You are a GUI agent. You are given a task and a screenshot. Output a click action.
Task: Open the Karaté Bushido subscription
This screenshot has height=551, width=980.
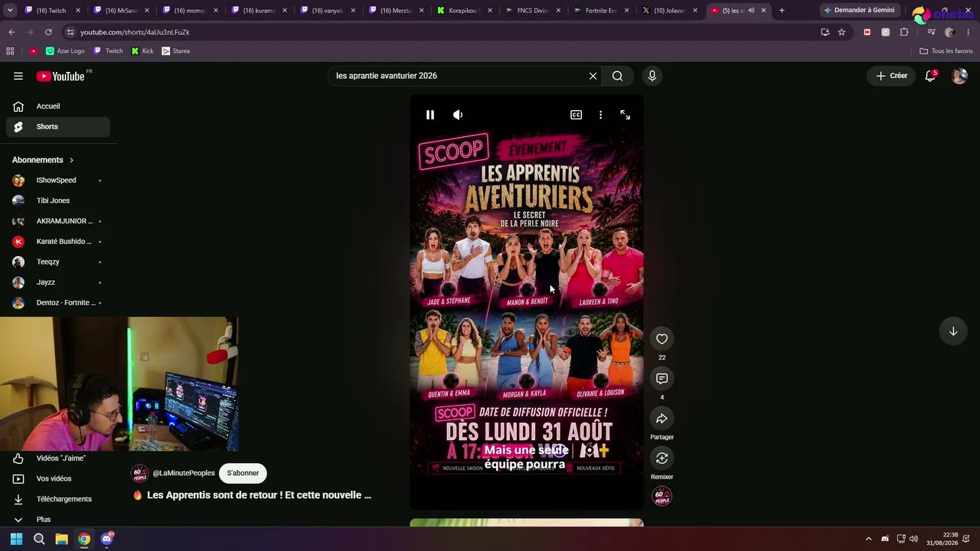(x=58, y=241)
